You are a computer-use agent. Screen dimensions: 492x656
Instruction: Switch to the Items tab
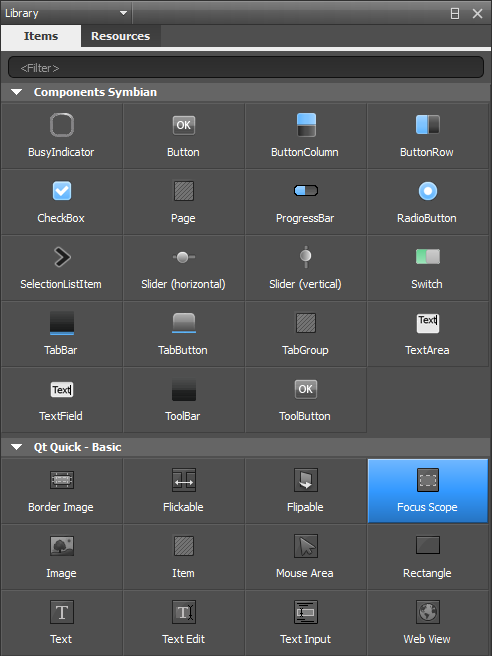point(41,36)
